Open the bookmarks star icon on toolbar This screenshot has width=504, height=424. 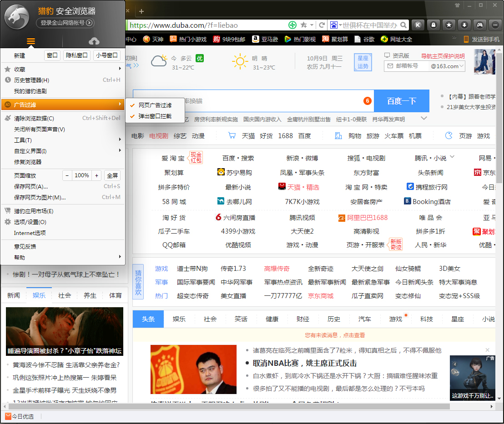pyautogui.click(x=449, y=25)
